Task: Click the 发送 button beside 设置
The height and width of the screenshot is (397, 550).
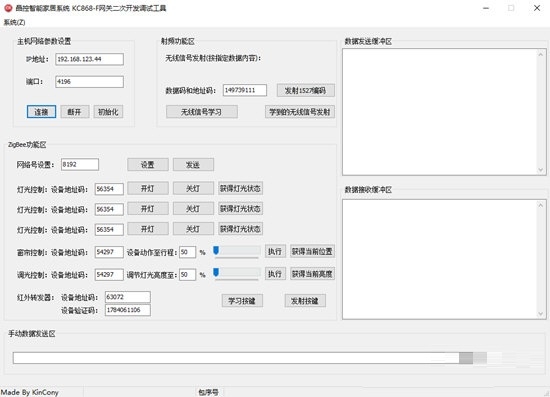Action: (x=193, y=165)
